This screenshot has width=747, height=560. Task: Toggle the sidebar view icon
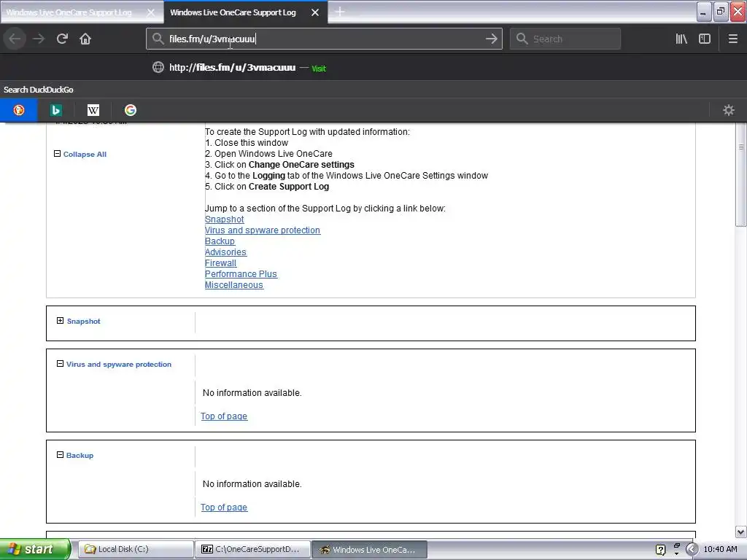click(705, 39)
